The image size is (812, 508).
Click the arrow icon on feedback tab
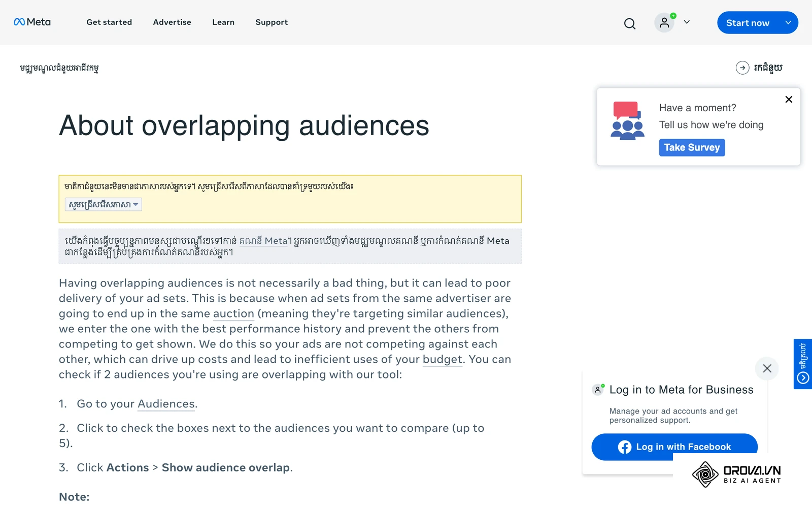(803, 377)
